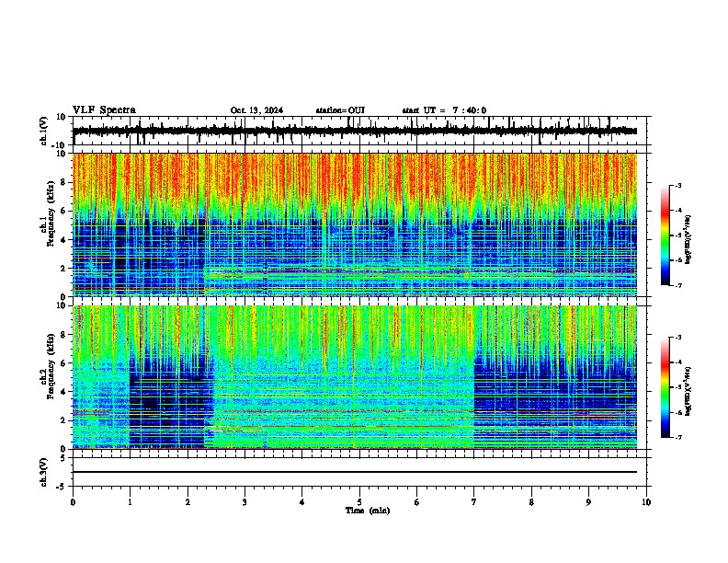The image size is (728, 563).
Task: Click the 'VLF Spectra' title
Action: 104,110
